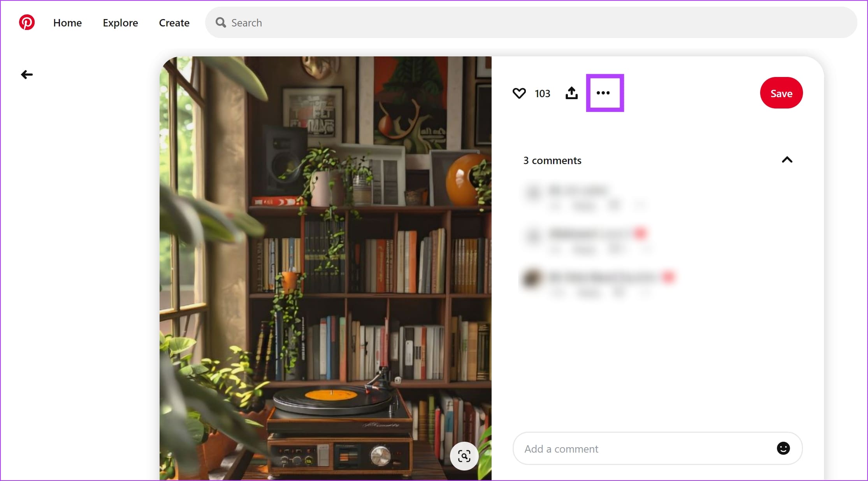This screenshot has height=481, width=868.
Task: Like the pin with the heart icon
Action: pos(519,93)
